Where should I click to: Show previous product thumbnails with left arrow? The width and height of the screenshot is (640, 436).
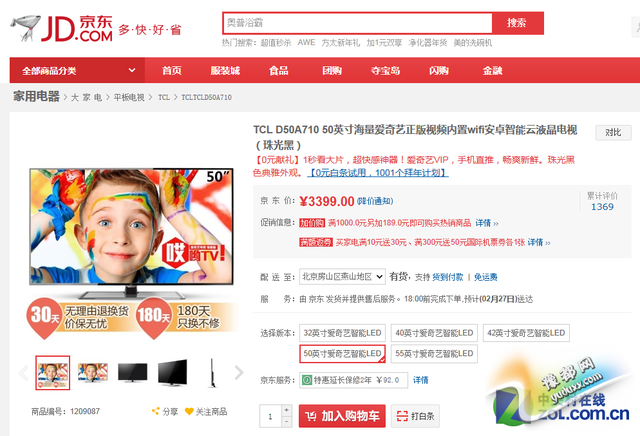pos(24,373)
